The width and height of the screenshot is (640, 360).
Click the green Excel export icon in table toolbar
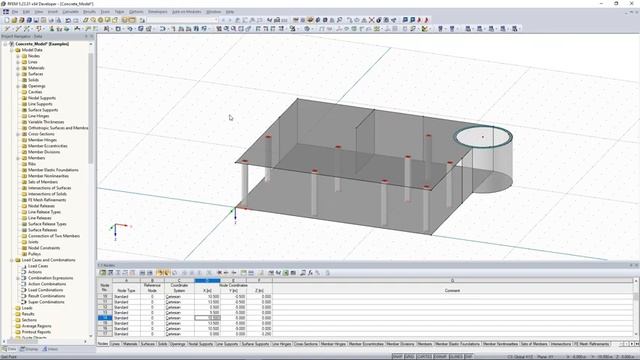[x=286, y=273]
